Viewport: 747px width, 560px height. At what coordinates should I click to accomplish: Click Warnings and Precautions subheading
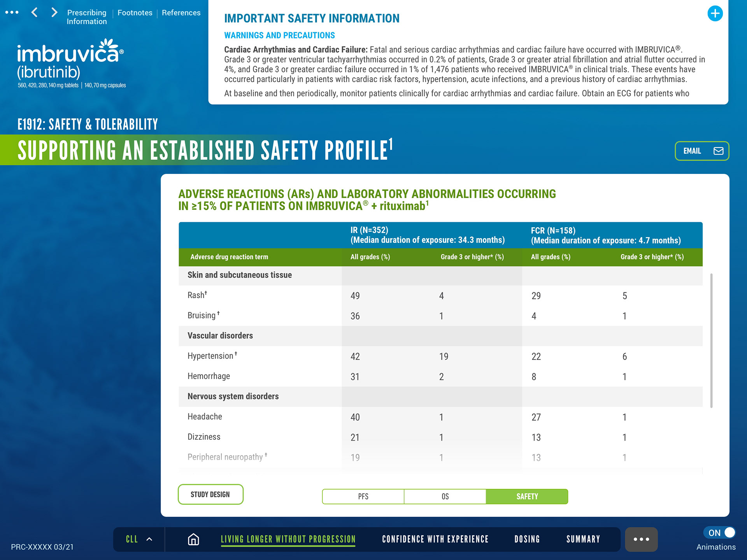point(279,35)
